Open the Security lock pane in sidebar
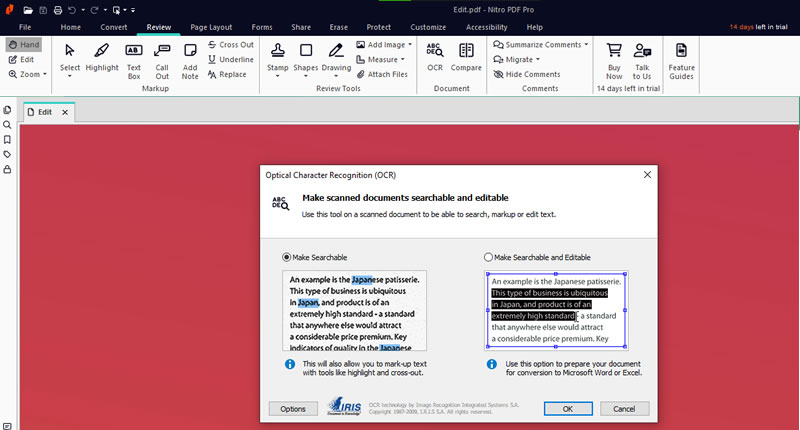The width and height of the screenshot is (800, 430). [x=7, y=169]
